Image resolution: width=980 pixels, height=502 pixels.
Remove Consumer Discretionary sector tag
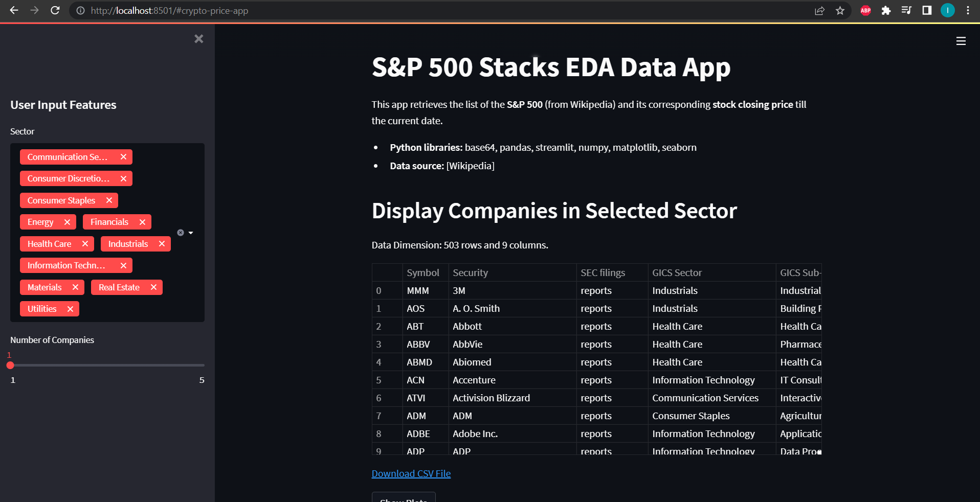tap(123, 178)
